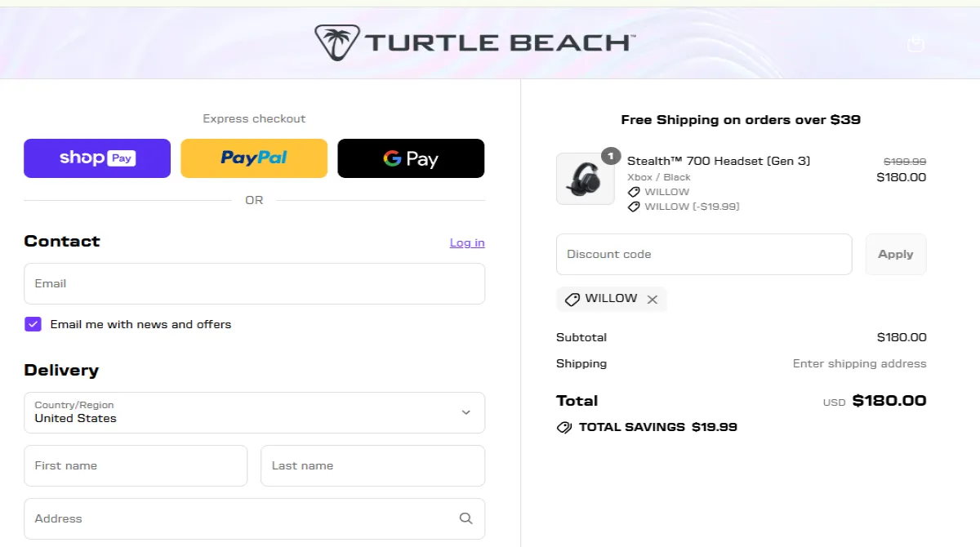Click the address search magnifier icon
The width and height of the screenshot is (980, 547).
tap(465, 518)
